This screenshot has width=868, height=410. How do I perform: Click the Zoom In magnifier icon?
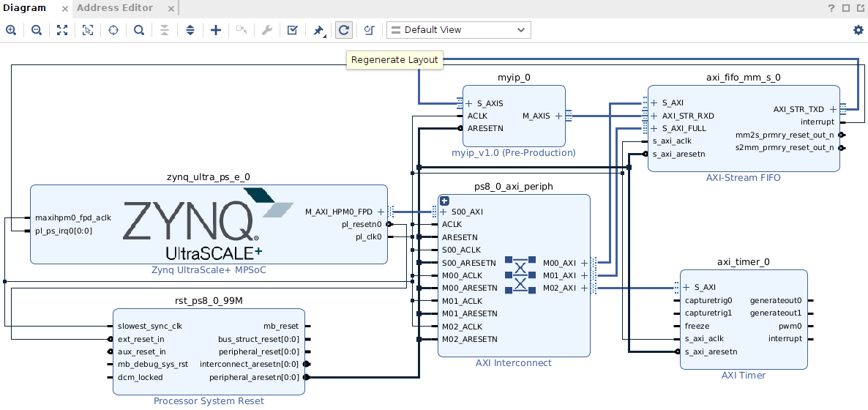pos(11,30)
